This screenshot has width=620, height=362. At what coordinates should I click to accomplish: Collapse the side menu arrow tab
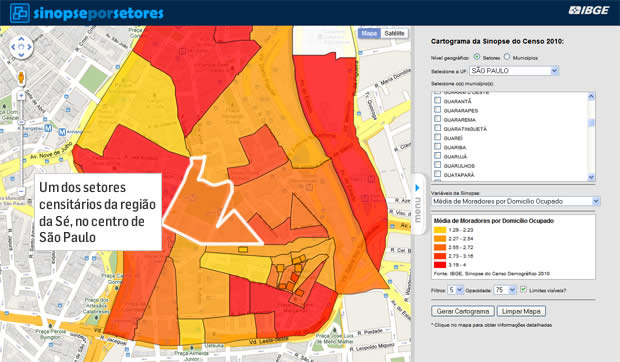418,188
